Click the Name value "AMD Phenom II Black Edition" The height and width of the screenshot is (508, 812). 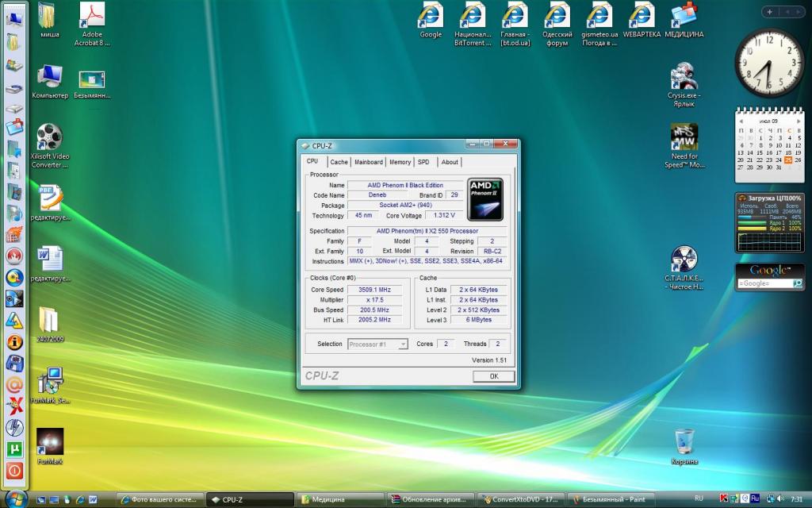click(x=405, y=185)
